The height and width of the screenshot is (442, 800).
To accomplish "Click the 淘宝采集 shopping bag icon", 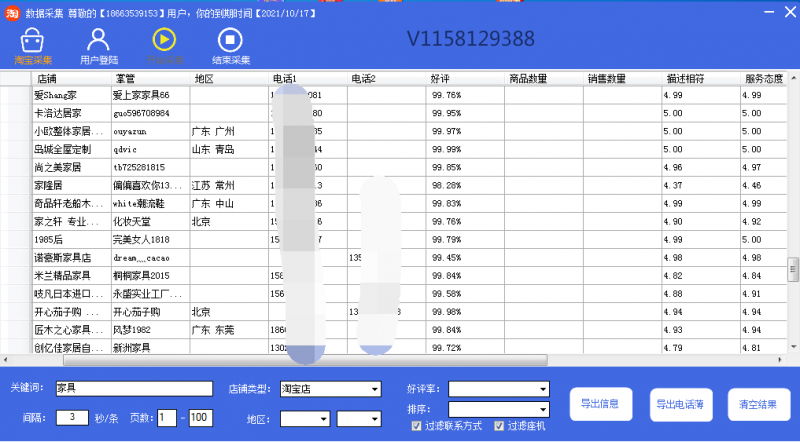I will (33, 42).
